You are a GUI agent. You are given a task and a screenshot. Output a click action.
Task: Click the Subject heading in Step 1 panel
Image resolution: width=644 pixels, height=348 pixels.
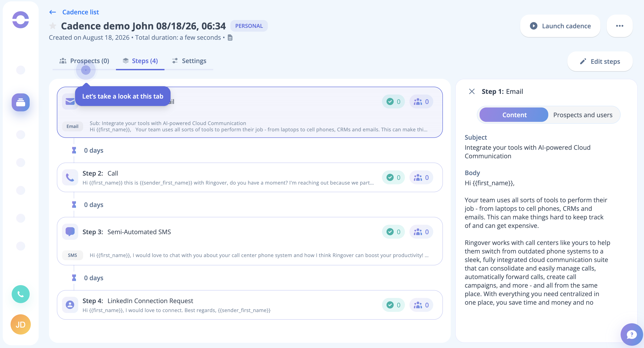click(x=475, y=137)
